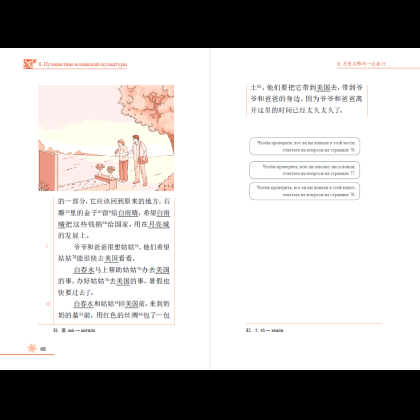This screenshot has height=420, width=420.
Task: Open the illustration of two people walking
Action: tap(106, 138)
